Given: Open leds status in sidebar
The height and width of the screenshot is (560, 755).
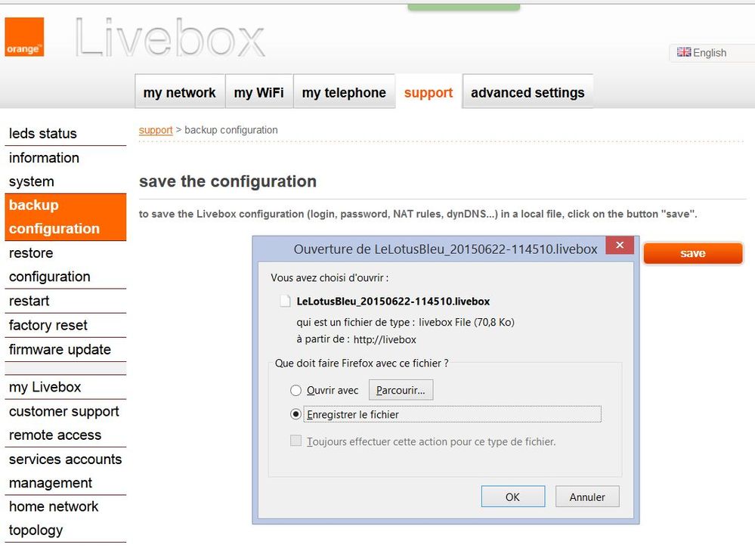Looking at the screenshot, I should 65,133.
